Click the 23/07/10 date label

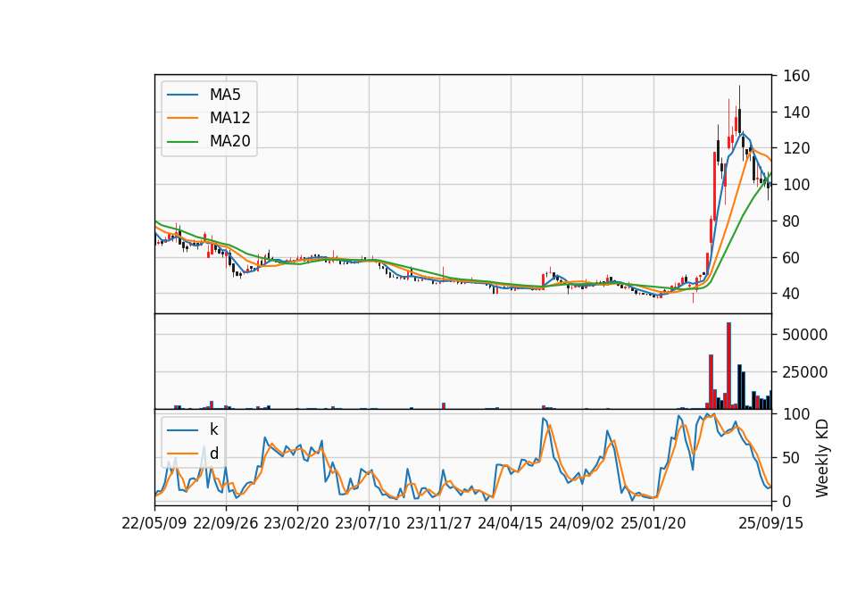[368, 523]
